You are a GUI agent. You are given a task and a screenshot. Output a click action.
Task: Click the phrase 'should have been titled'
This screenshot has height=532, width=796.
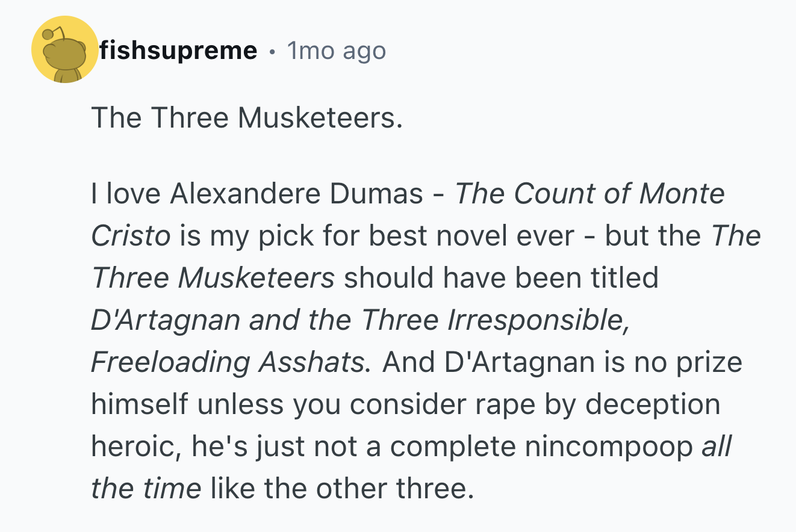501,278
